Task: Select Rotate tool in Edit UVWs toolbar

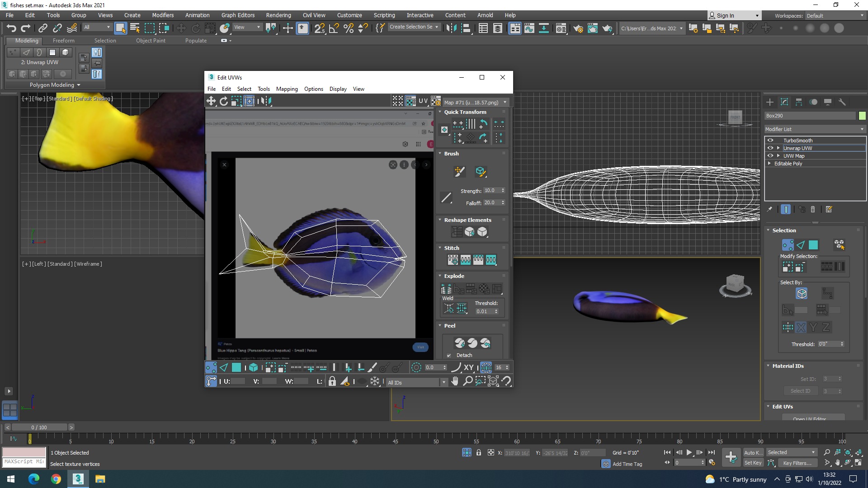Action: pyautogui.click(x=224, y=101)
